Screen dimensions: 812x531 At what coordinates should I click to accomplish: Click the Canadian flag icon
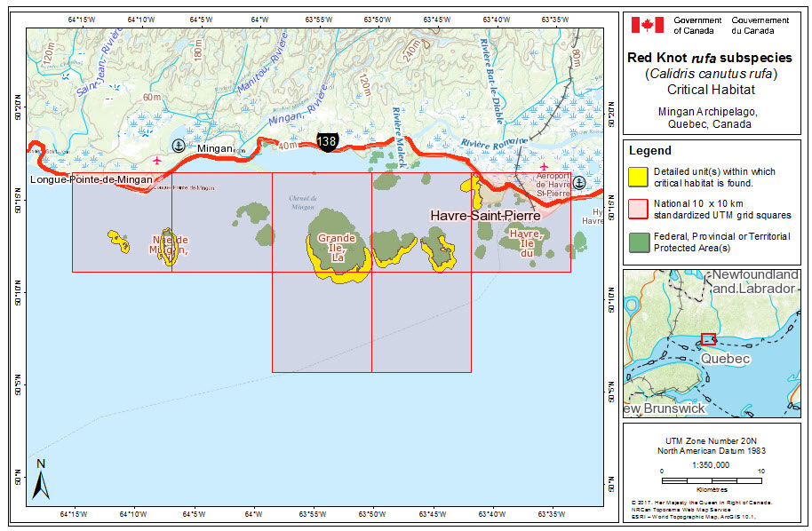click(647, 25)
